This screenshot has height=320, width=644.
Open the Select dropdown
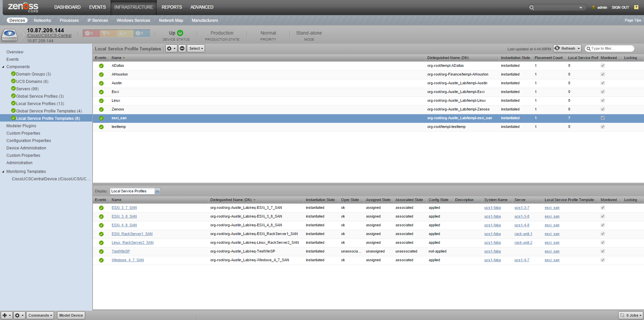click(196, 48)
